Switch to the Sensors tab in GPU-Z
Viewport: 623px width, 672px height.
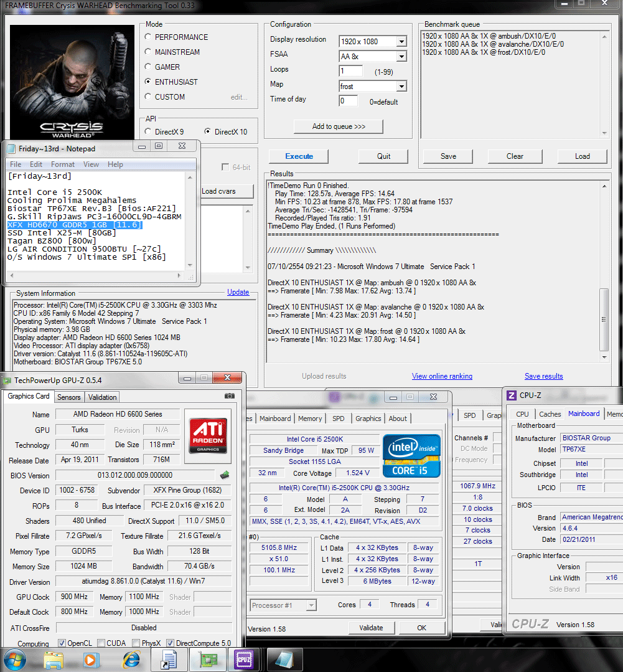click(x=69, y=397)
